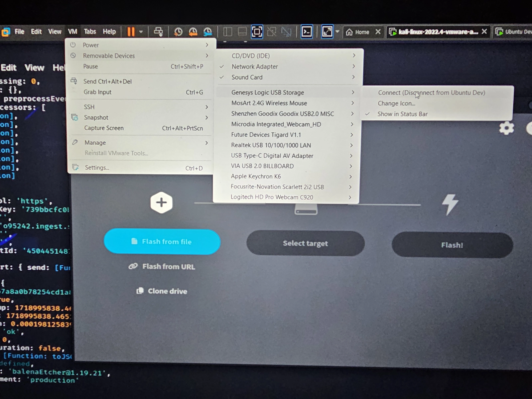Viewport: 532px width, 399px height.
Task: Open the Snapshot Manager toolbar icon
Action: [x=208, y=32]
